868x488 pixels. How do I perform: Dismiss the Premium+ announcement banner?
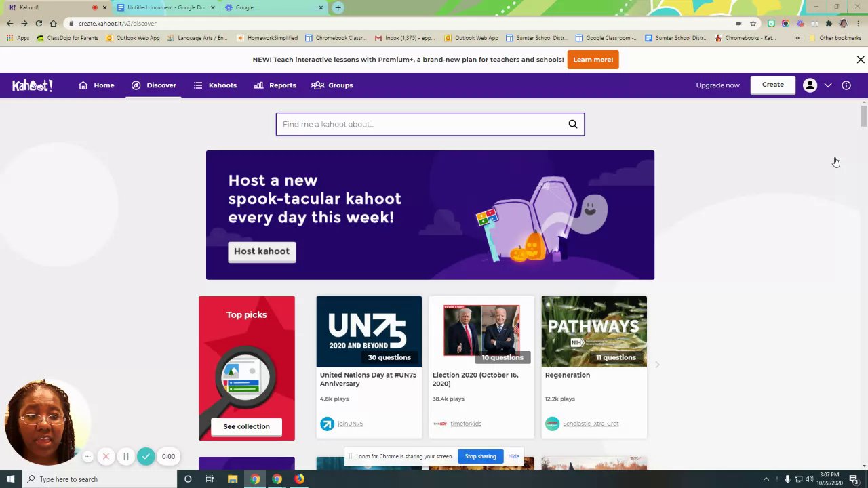coord(861,60)
